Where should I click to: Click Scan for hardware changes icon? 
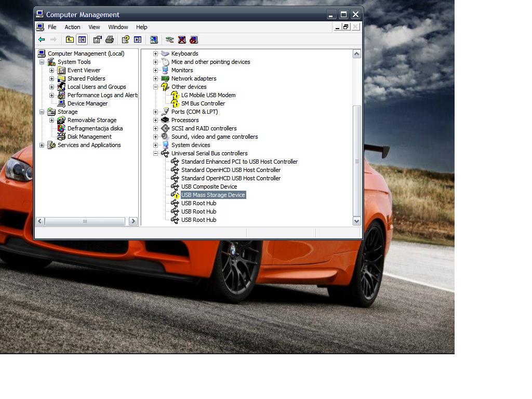(154, 39)
